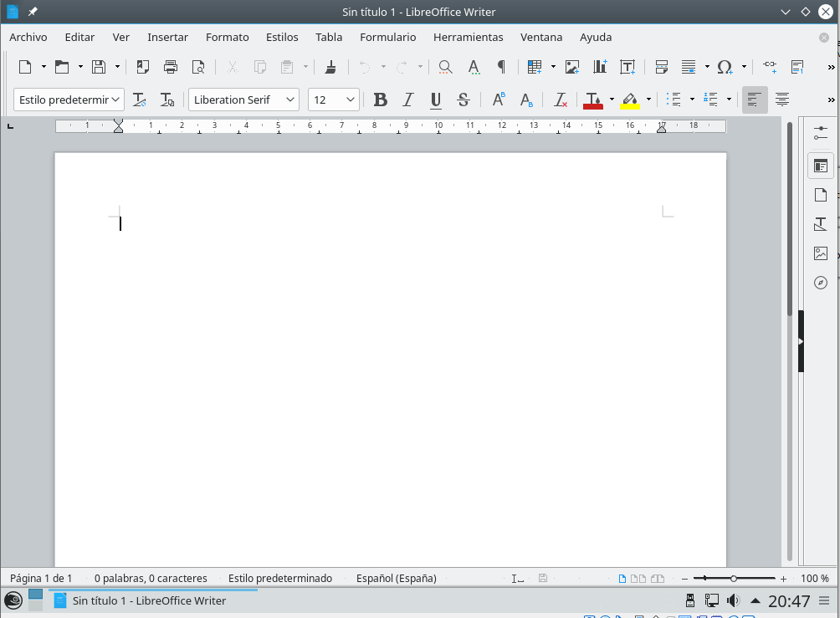The image size is (840, 618).
Task: Open the Estilos menu
Action: (282, 37)
